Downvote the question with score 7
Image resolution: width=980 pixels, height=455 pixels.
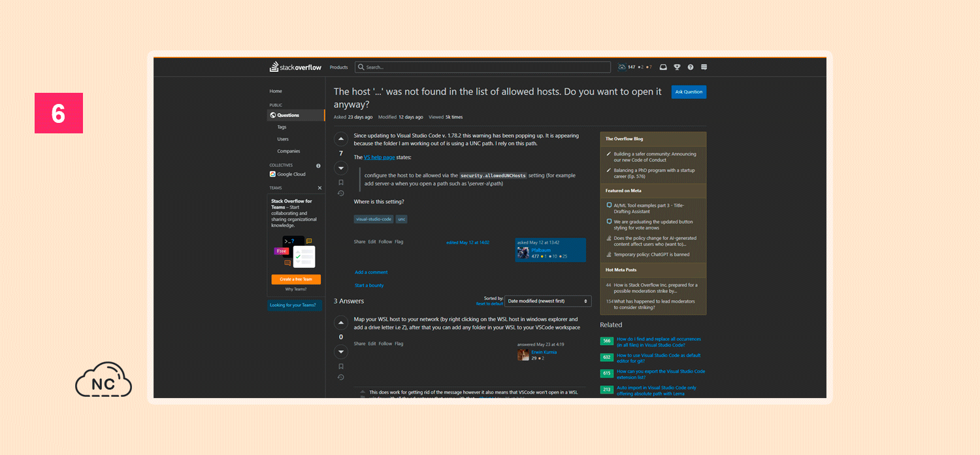coord(340,168)
